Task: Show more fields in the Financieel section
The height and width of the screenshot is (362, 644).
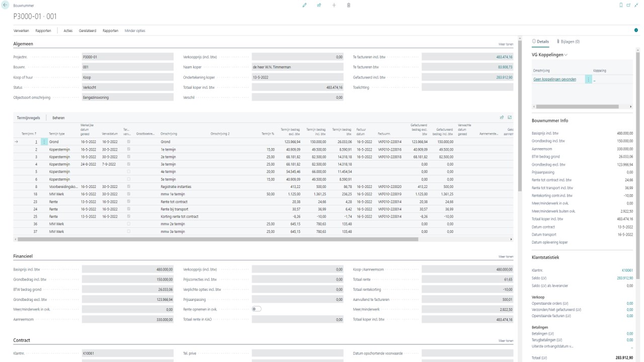Action: (506, 256)
